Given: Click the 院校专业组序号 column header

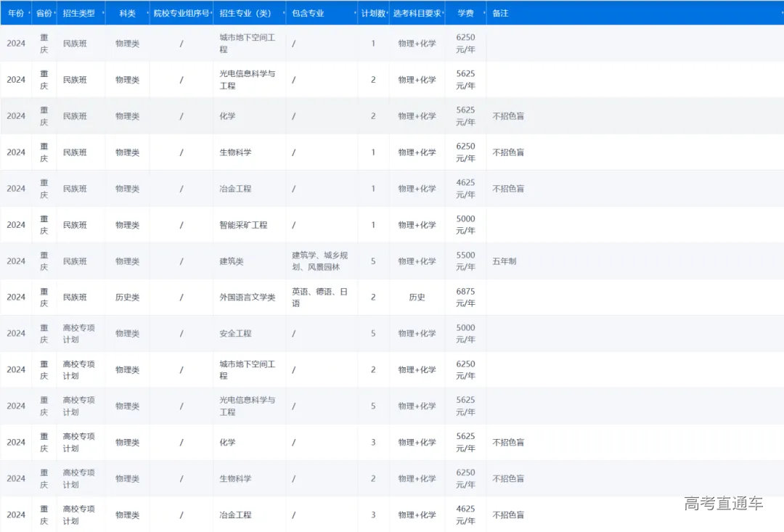Looking at the screenshot, I should tap(181, 13).
